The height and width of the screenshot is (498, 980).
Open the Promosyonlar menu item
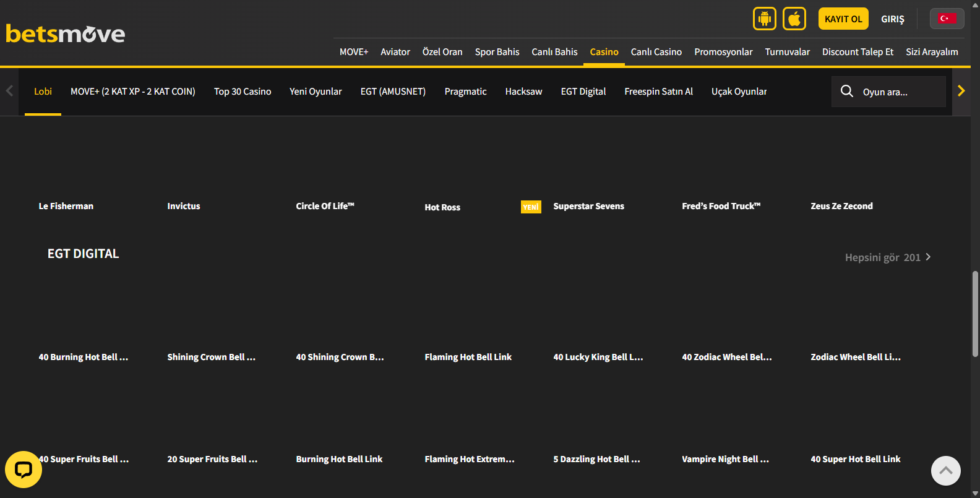[723, 52]
